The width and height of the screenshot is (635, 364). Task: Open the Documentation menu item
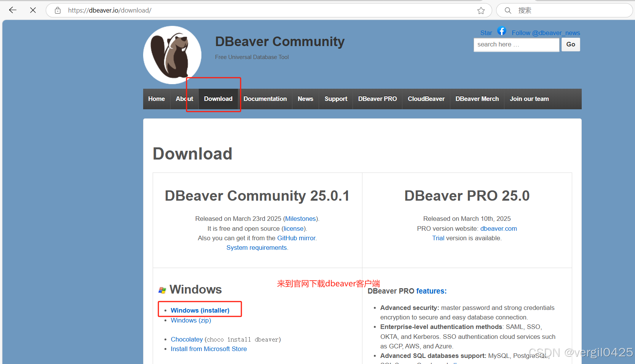point(265,99)
